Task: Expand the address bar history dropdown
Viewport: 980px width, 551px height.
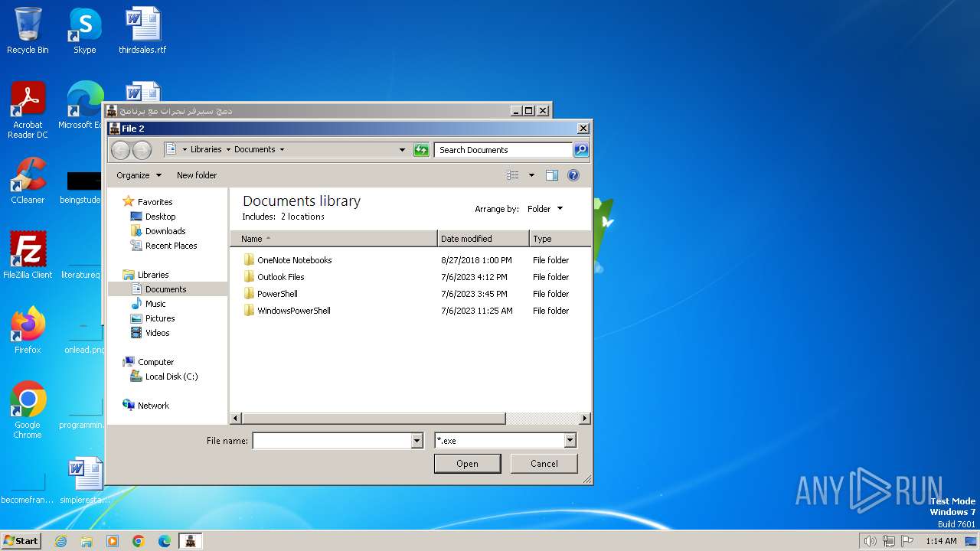Action: point(403,150)
